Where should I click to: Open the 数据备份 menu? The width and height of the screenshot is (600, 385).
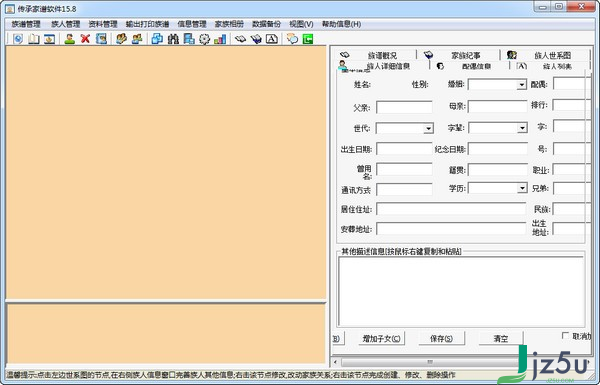click(266, 24)
